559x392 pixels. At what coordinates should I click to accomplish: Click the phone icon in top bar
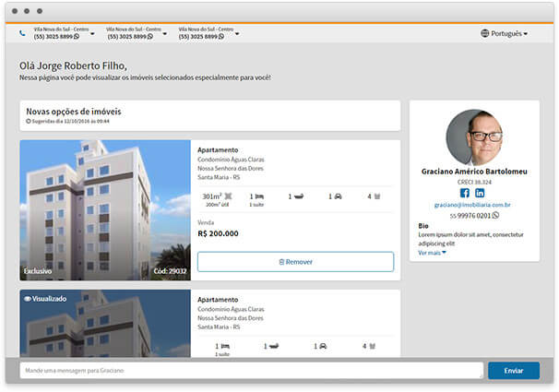[22, 33]
